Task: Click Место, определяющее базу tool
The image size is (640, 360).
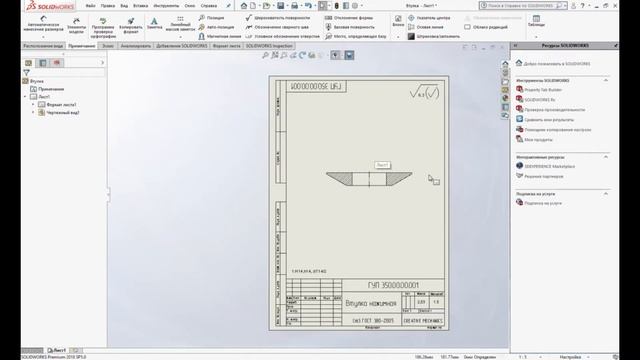Action: tap(356, 36)
